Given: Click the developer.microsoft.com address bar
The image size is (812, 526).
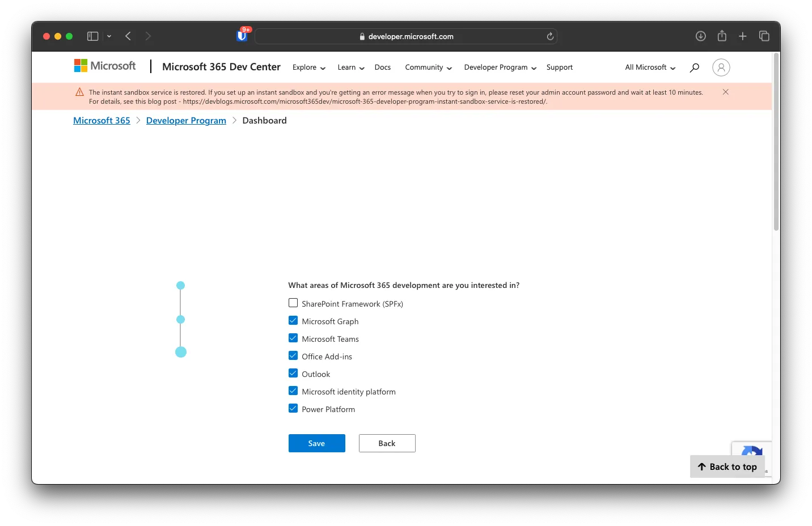Looking at the screenshot, I should 406,36.
